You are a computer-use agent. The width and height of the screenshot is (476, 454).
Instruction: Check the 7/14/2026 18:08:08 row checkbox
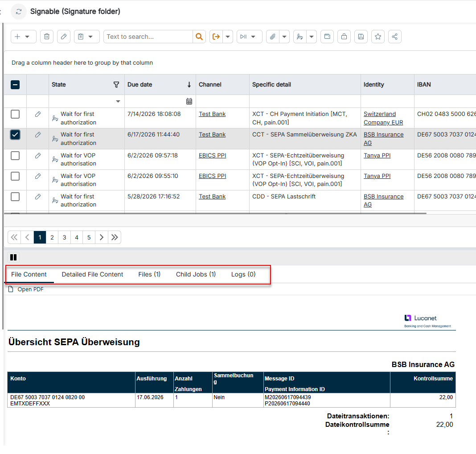click(15, 114)
